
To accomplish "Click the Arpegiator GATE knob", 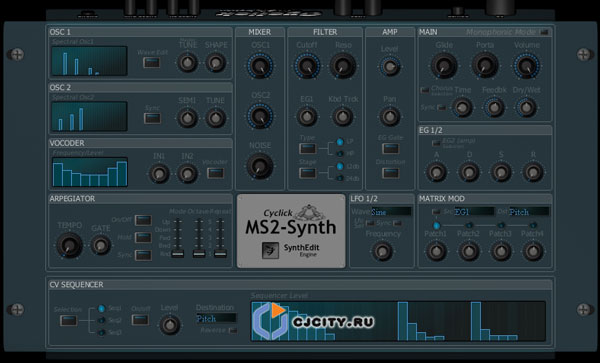I will tap(101, 245).
